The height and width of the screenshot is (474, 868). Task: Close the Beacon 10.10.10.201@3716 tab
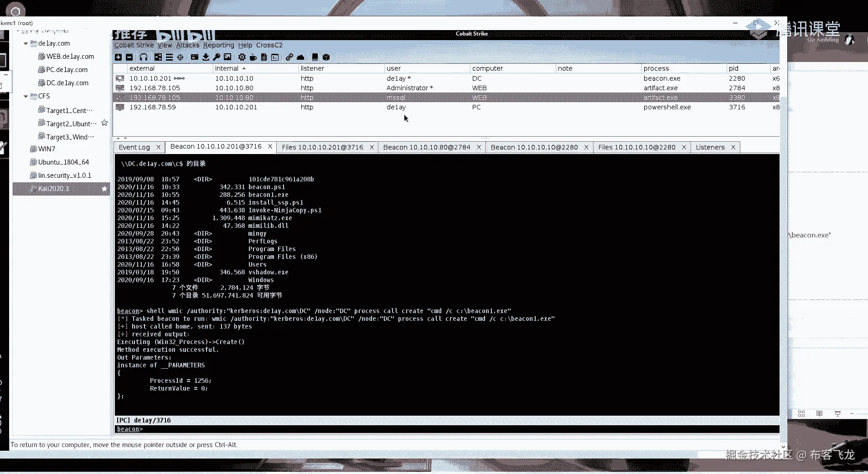coord(270,146)
